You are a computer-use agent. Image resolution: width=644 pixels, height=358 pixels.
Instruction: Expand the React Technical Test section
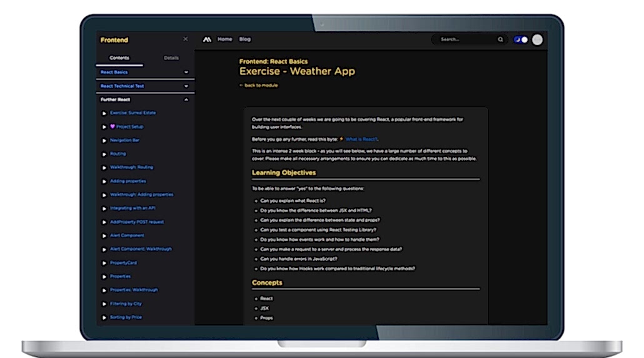click(x=186, y=86)
